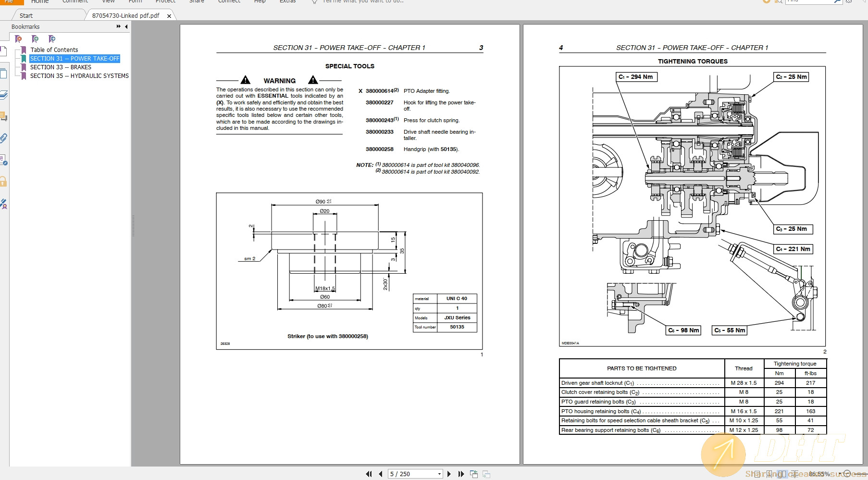The image size is (868, 480).
Task: Jump to the first page with skip-back control
Action: [x=369, y=474]
